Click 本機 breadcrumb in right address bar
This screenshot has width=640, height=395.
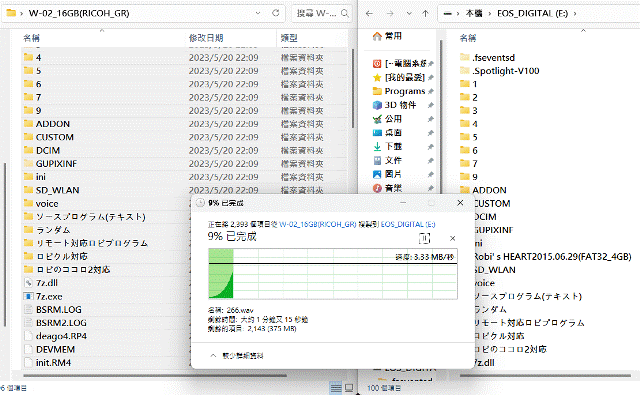click(474, 13)
